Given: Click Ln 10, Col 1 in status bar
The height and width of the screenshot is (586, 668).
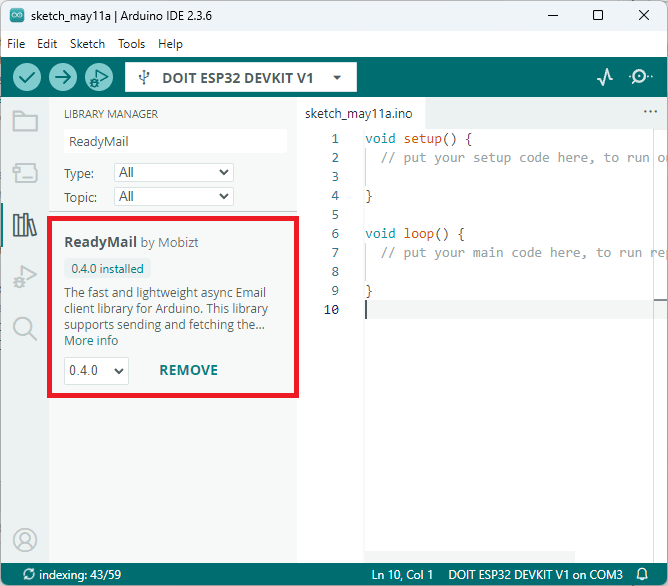Looking at the screenshot, I should 402,575.
